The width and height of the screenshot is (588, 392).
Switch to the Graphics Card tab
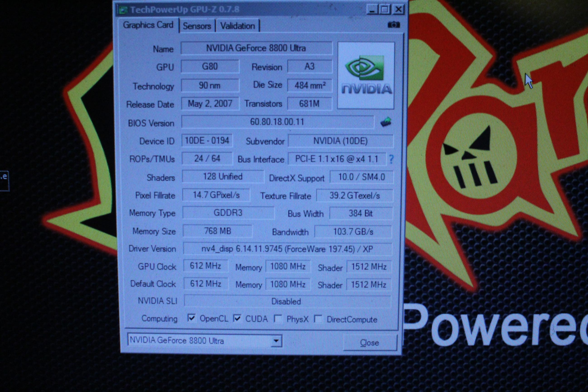(x=148, y=25)
